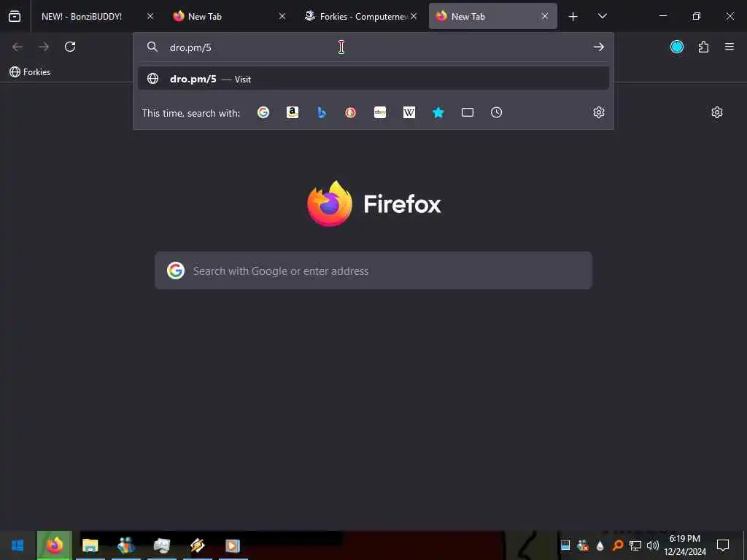Go forward one page
The image size is (747, 560).
(44, 47)
